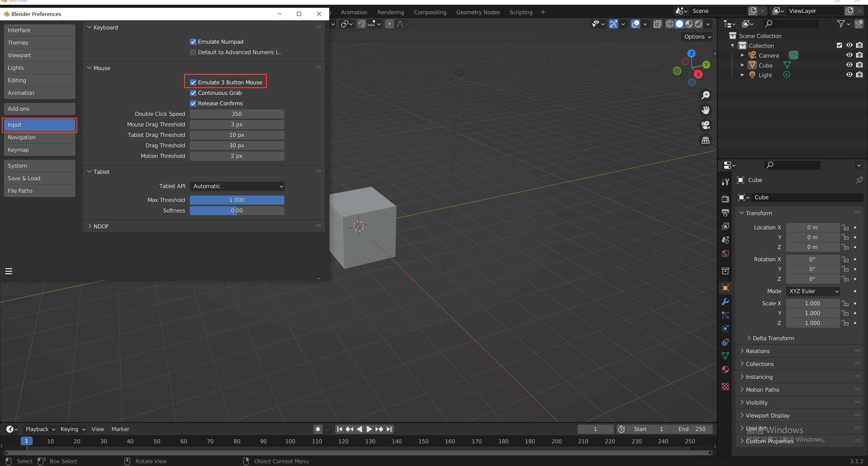868x466 pixels.
Task: Open the rotation Mode XYZ Euler dropdown
Action: pyautogui.click(x=813, y=291)
